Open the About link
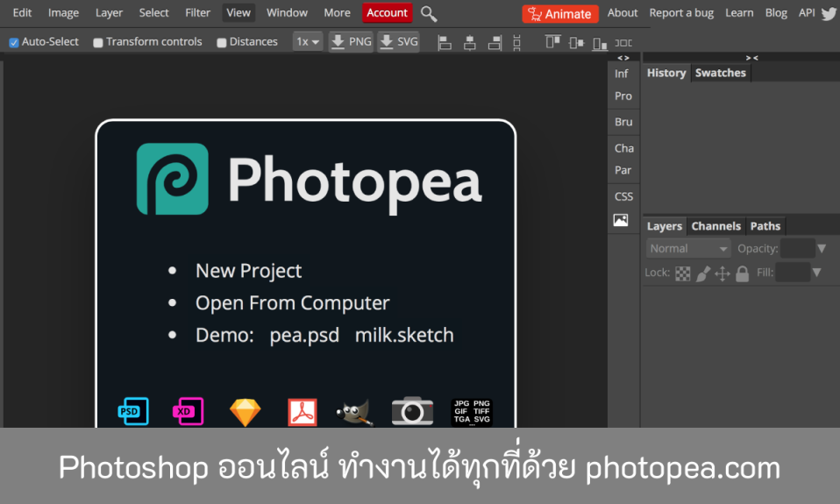Screen dimensions: 840x504 point(623,13)
